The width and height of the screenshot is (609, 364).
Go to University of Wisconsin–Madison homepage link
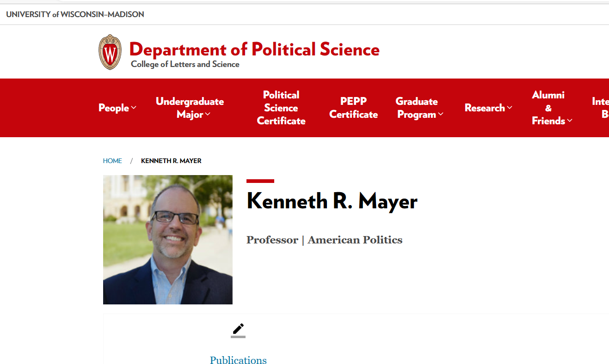click(75, 14)
